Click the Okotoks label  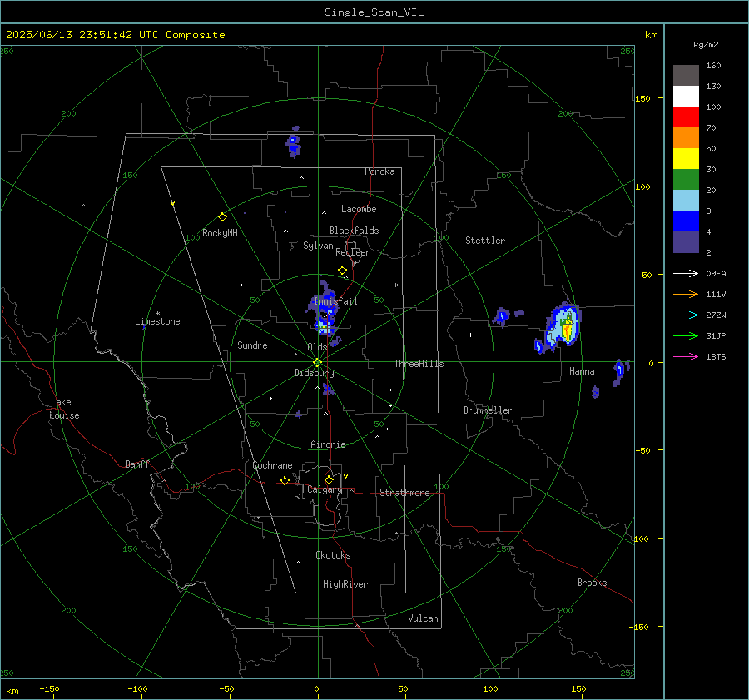(x=333, y=555)
